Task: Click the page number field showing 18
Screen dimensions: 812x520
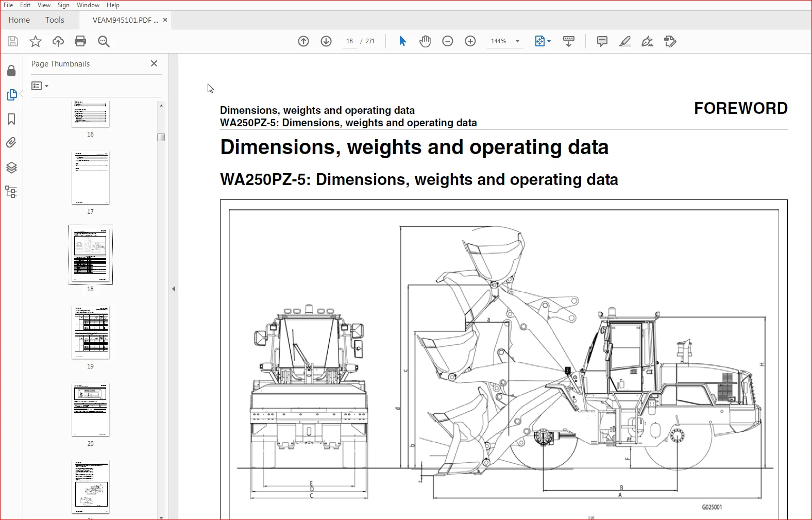Action: [350, 41]
